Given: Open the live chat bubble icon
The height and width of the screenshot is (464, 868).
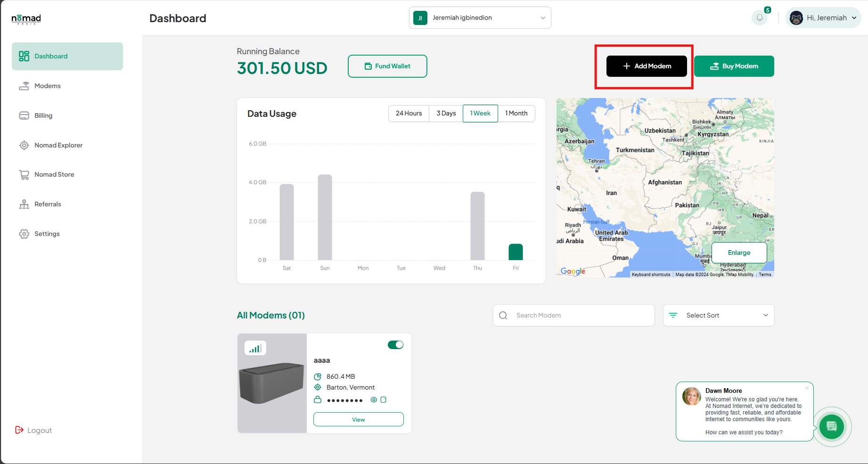Looking at the screenshot, I should click(832, 427).
